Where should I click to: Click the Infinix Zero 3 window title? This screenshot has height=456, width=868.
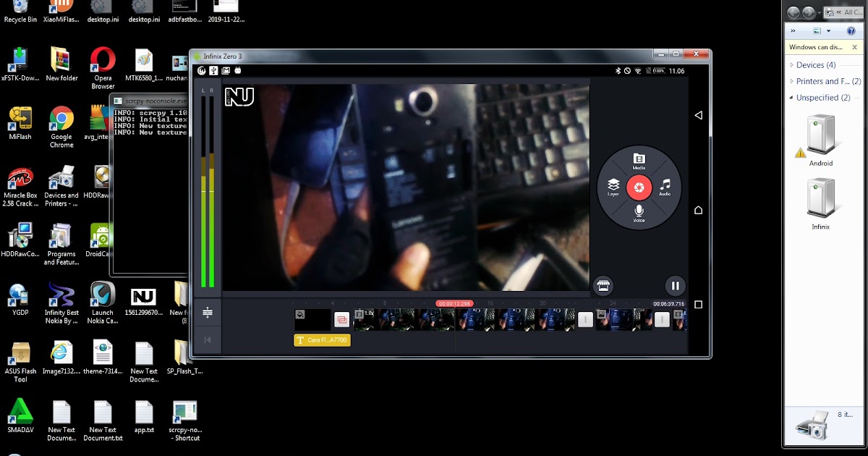click(x=223, y=56)
